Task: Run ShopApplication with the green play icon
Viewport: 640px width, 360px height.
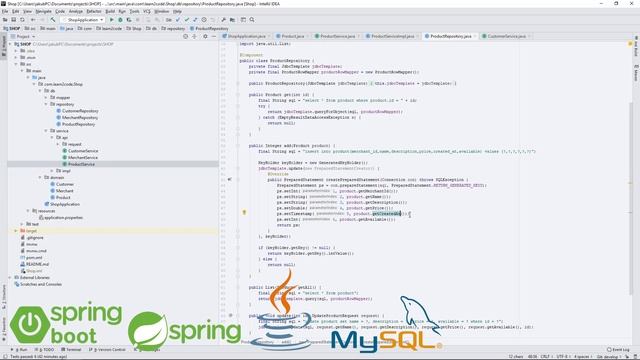Action: [x=111, y=20]
